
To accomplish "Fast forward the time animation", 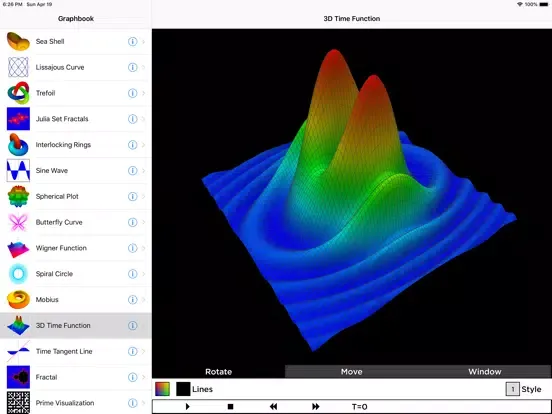I will click(316, 407).
